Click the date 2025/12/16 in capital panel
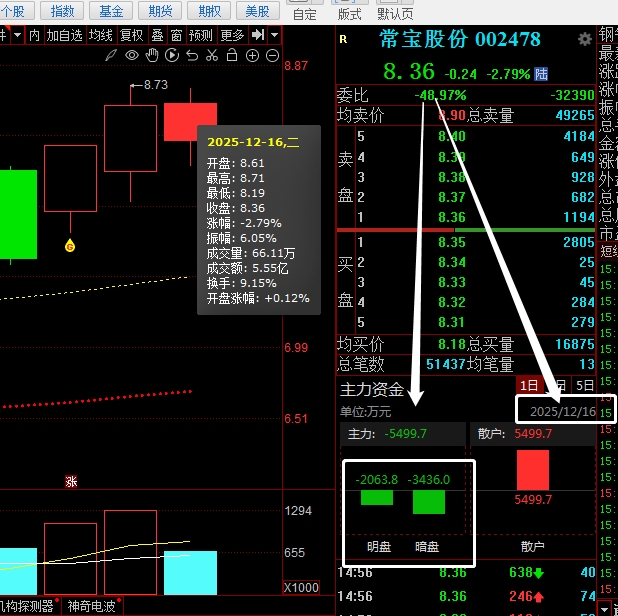 (x=563, y=411)
